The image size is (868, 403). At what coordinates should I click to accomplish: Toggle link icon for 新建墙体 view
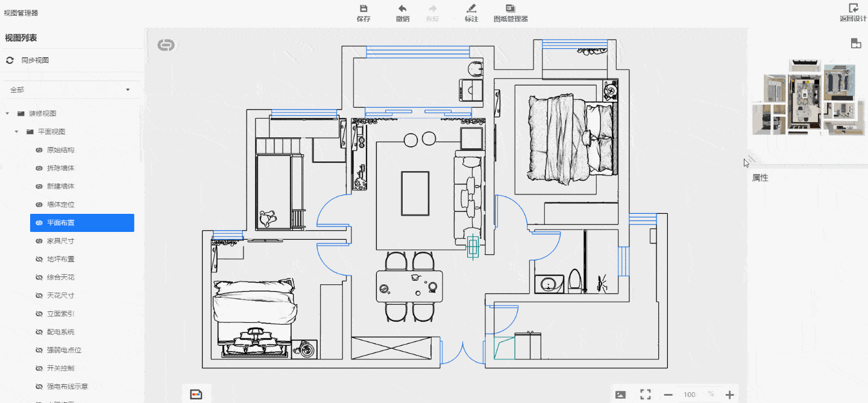(x=39, y=186)
